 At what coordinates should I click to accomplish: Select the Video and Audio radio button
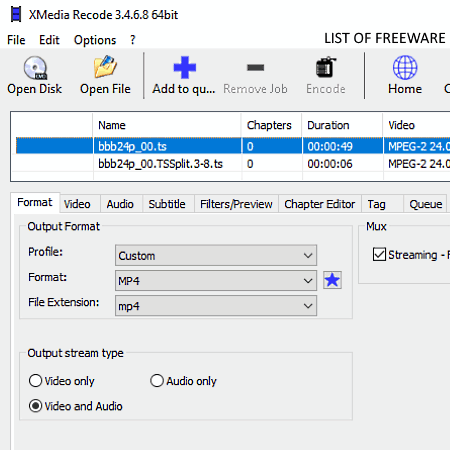(35, 406)
